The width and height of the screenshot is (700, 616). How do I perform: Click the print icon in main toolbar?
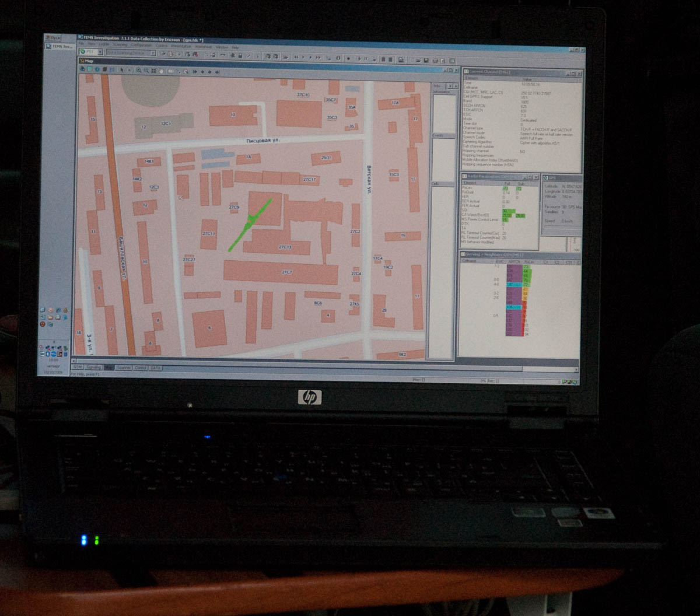coord(435,60)
